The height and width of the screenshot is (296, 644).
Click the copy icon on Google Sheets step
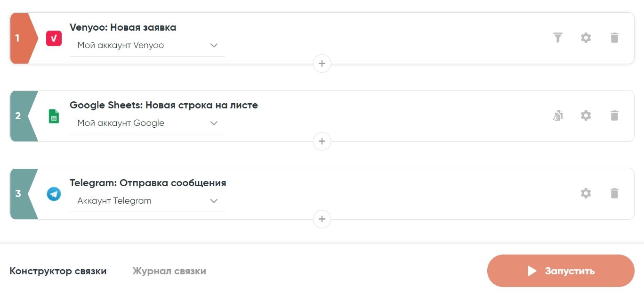pyautogui.click(x=557, y=115)
